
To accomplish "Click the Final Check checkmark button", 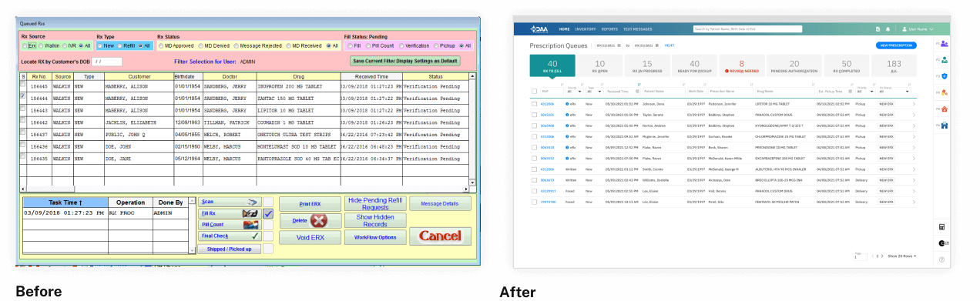I will 229,236.
